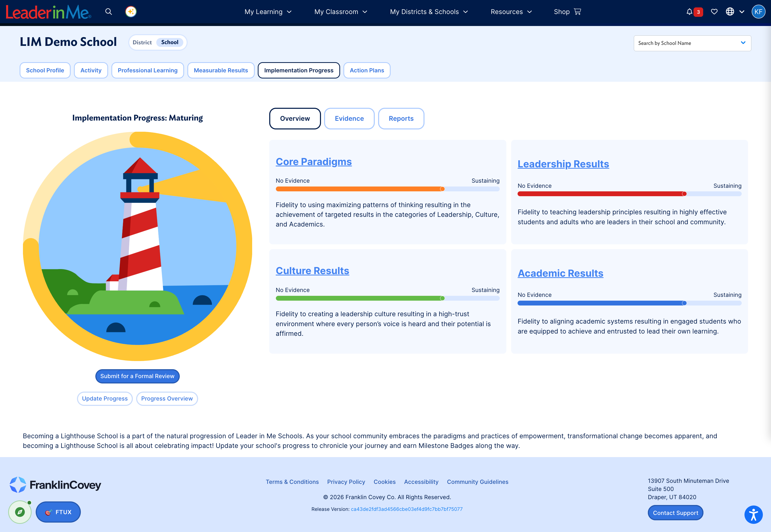Click Submit for a Formal Review
This screenshot has height=532, width=771.
[x=137, y=376]
